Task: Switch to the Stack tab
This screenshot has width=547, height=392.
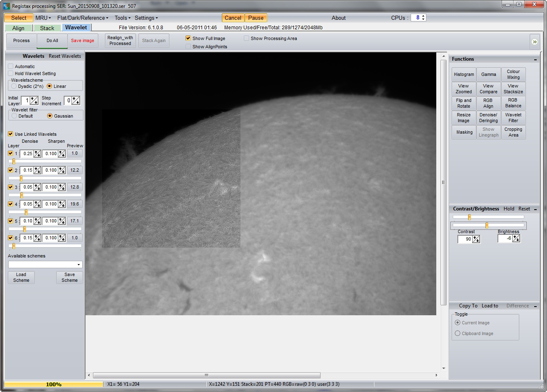Action: tap(47, 28)
